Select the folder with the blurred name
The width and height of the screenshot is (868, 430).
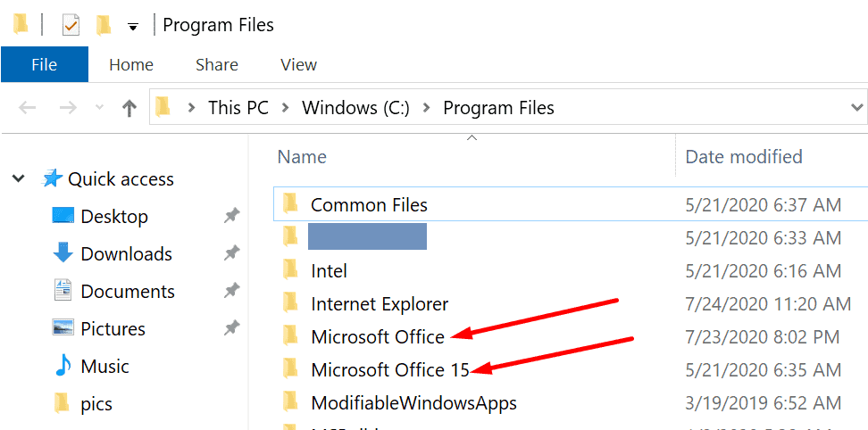click(367, 236)
